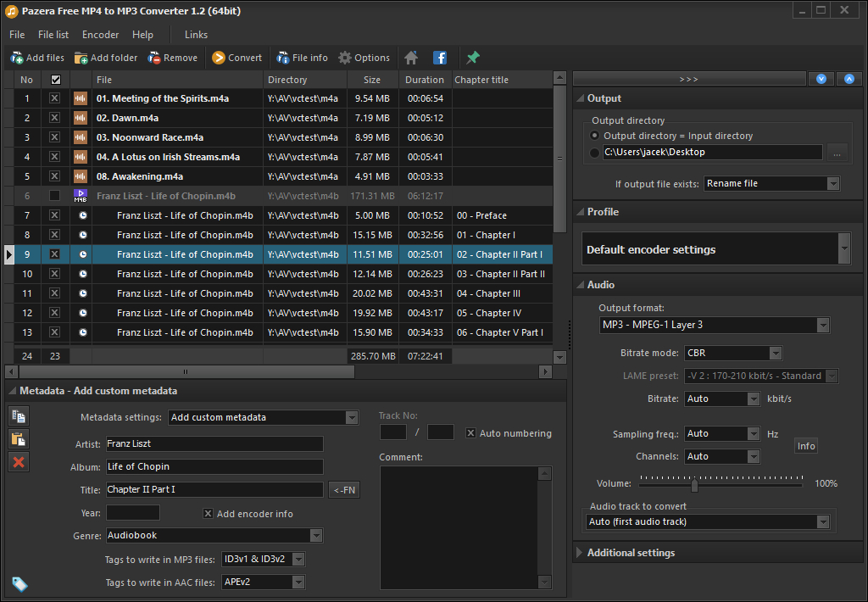Click the file list vertical scrollbar thumb
Image resolution: width=868 pixels, height=602 pixels.
[x=559, y=159]
